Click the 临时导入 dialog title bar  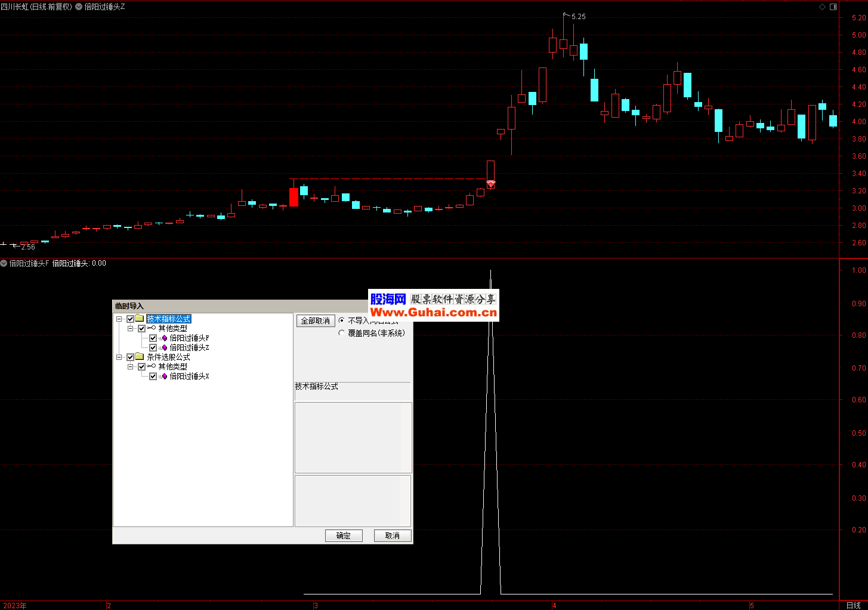(262, 306)
